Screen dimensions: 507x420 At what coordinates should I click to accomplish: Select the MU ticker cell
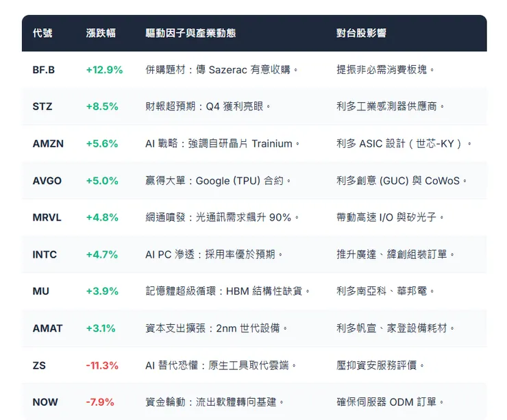coord(40,291)
